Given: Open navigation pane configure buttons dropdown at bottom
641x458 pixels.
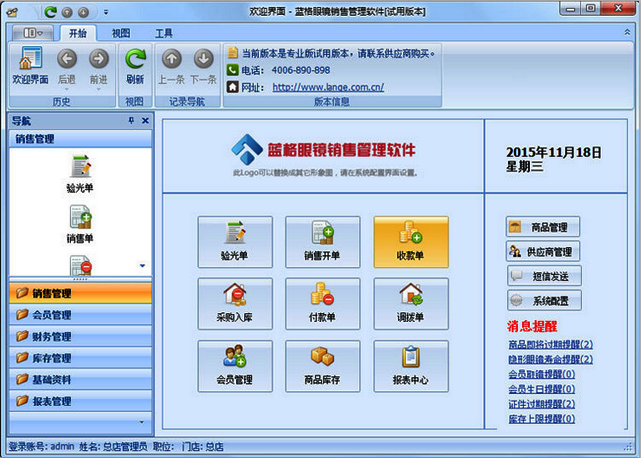Looking at the screenshot, I should [x=141, y=422].
